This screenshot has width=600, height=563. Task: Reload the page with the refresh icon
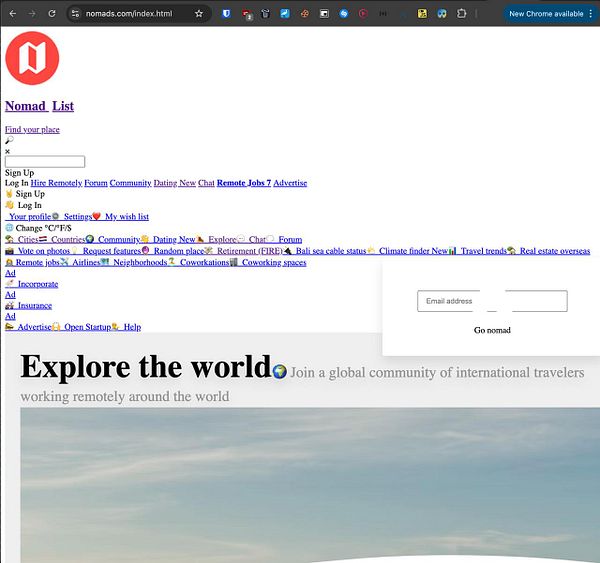[52, 14]
